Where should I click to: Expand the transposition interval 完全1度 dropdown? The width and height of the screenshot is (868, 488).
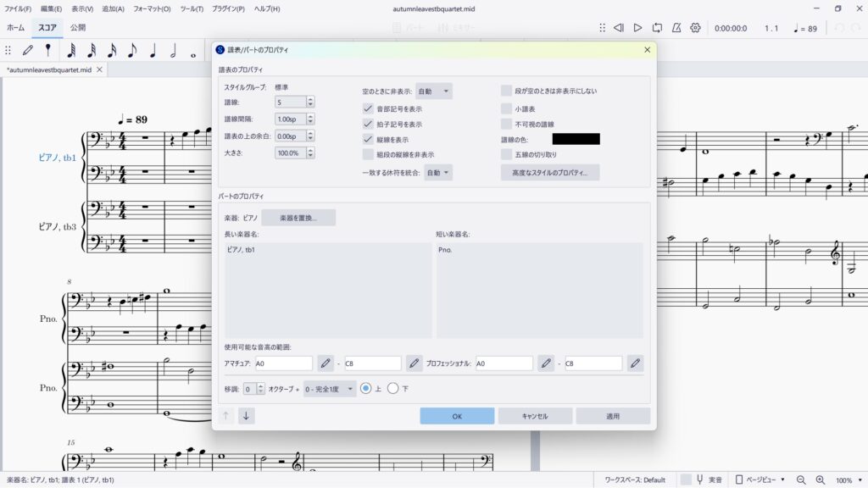coord(330,389)
